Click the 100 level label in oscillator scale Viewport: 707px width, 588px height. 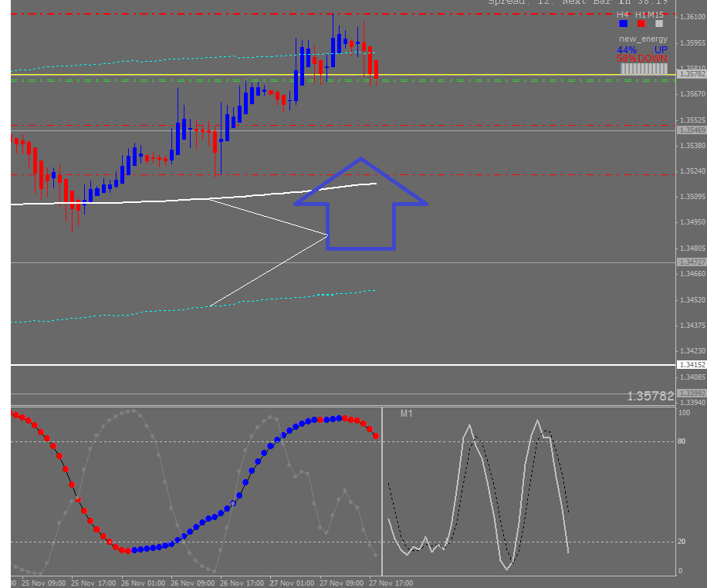[x=684, y=413]
